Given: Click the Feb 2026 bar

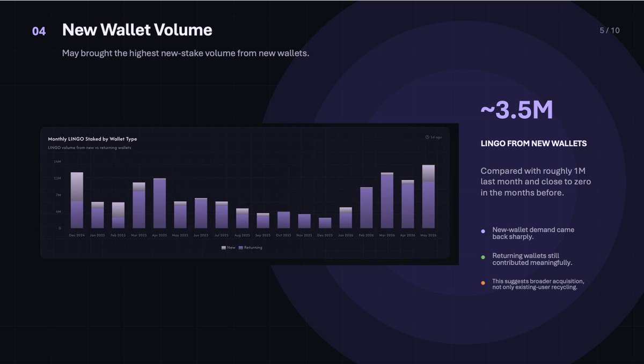Looking at the screenshot, I should point(366,207).
